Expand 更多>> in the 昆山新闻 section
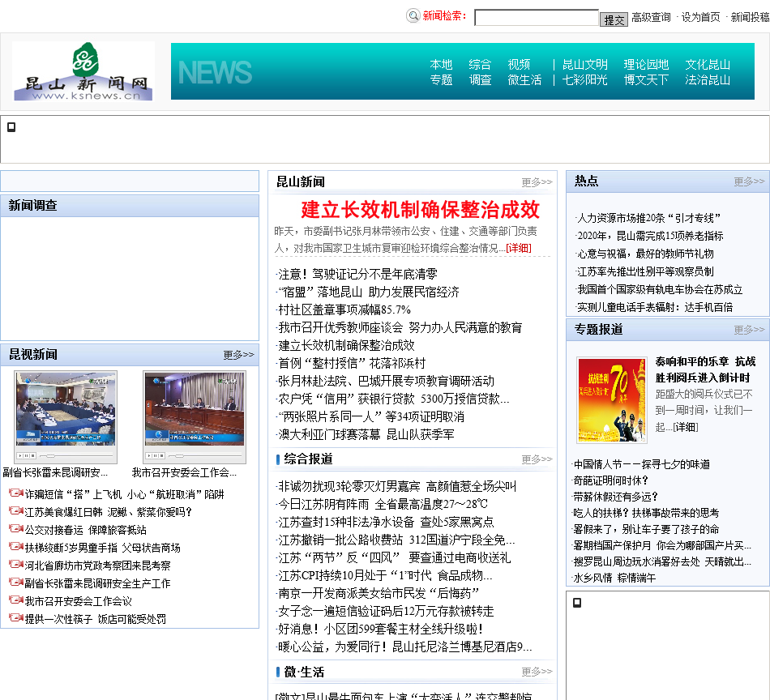The image size is (770, 700). point(537,182)
